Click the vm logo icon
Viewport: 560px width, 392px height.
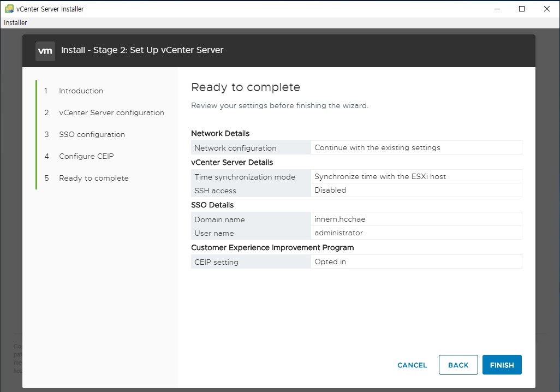[45, 51]
